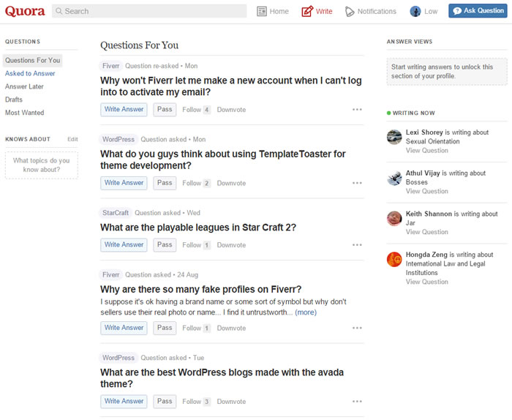Expand the three-dot menu on the avada theme question
The height and width of the screenshot is (420, 512).
point(357,401)
